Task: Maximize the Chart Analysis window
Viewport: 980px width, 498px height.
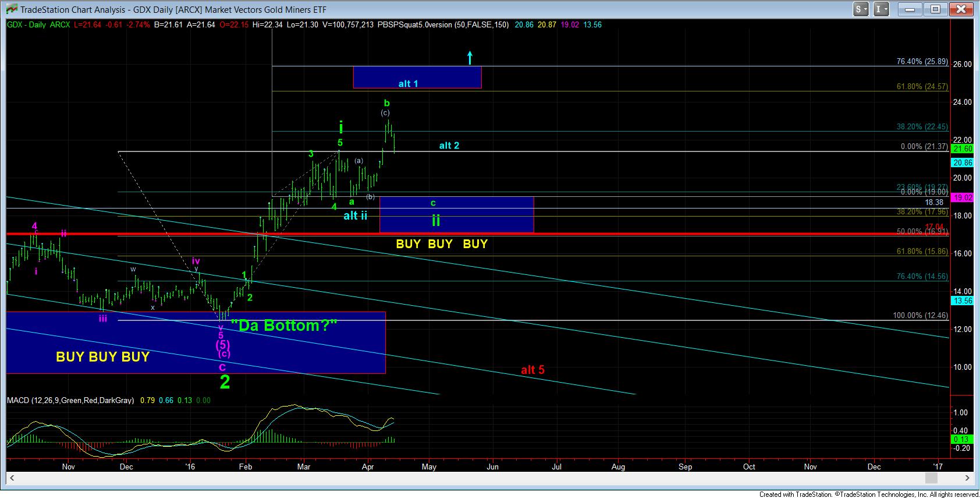Action: click(936, 9)
